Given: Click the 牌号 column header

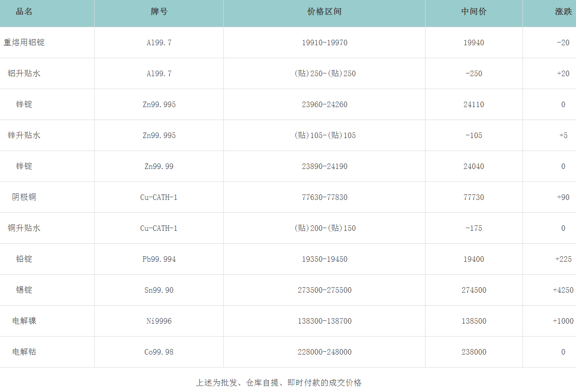Looking at the screenshot, I should [x=159, y=12].
